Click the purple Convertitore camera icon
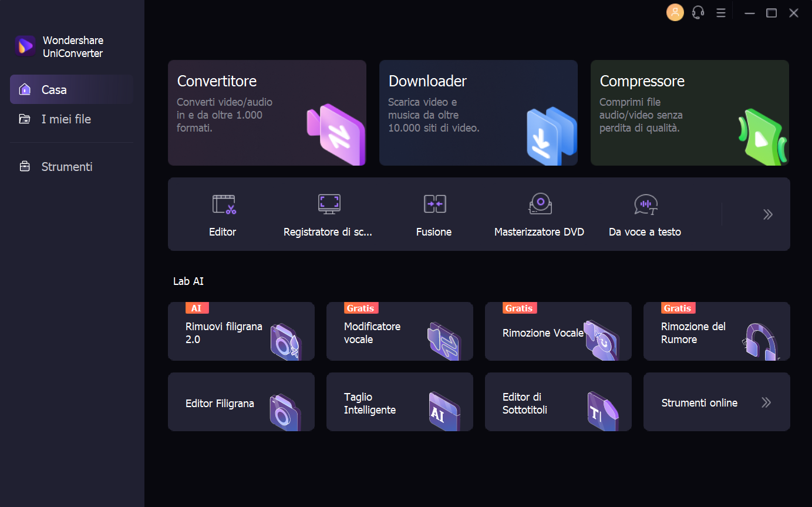Viewport: 812px width, 507px height. point(336,133)
